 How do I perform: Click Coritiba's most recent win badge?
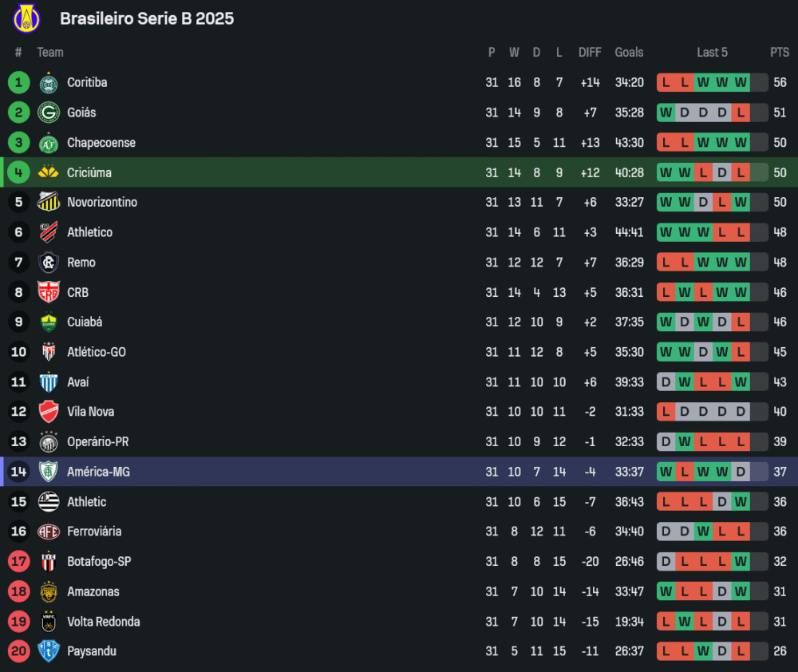(x=741, y=83)
